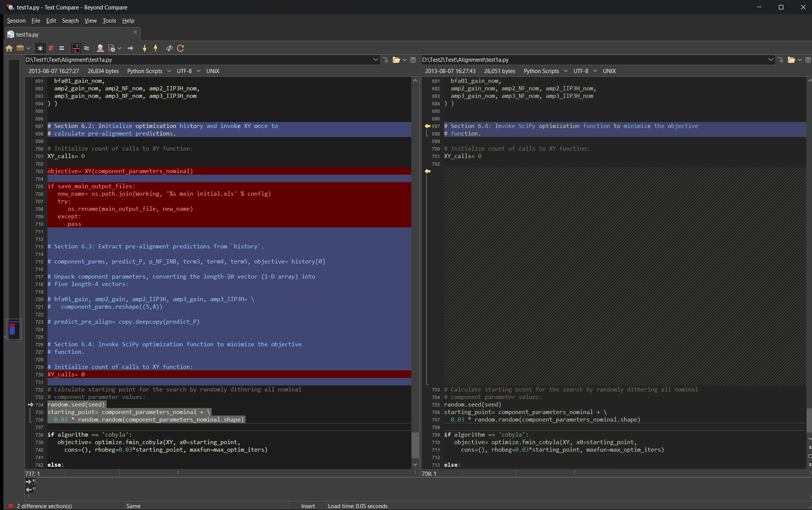The image size is (812, 510).
Task: Click yellow copy arrow at right line 697
Action: [427, 126]
